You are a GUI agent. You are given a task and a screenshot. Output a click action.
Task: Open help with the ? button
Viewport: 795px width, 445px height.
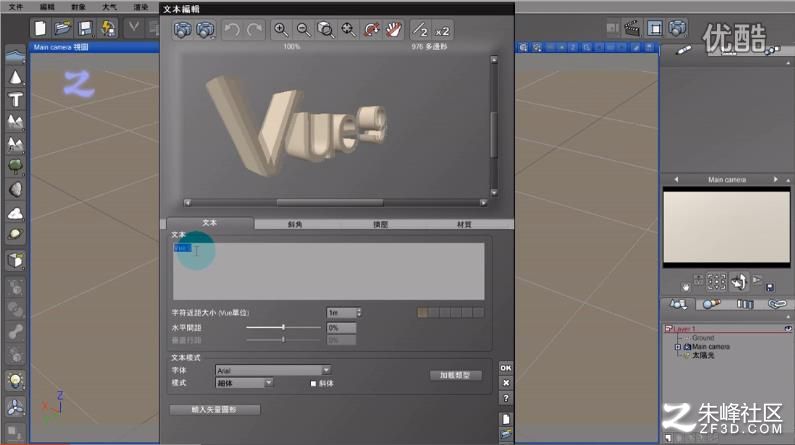(x=505, y=398)
